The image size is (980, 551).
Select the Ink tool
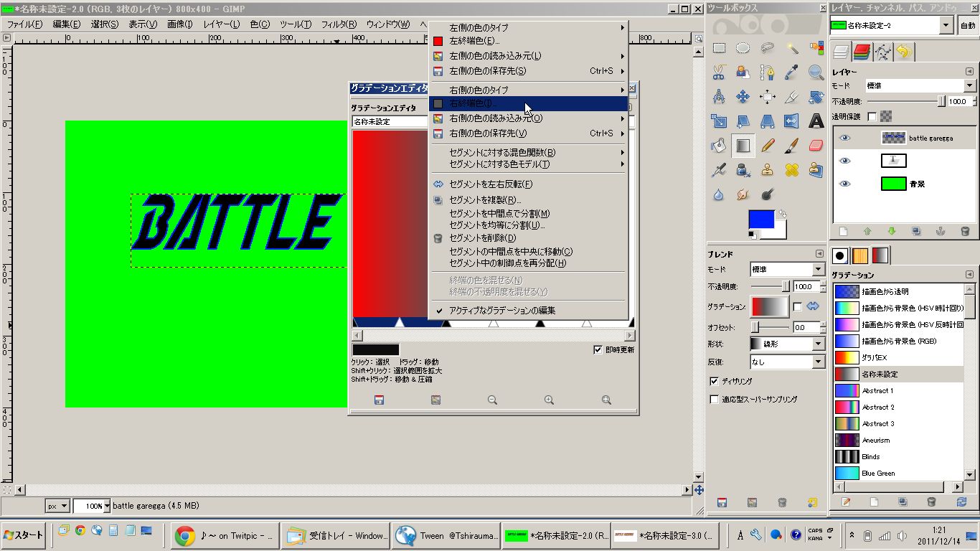[x=743, y=170]
